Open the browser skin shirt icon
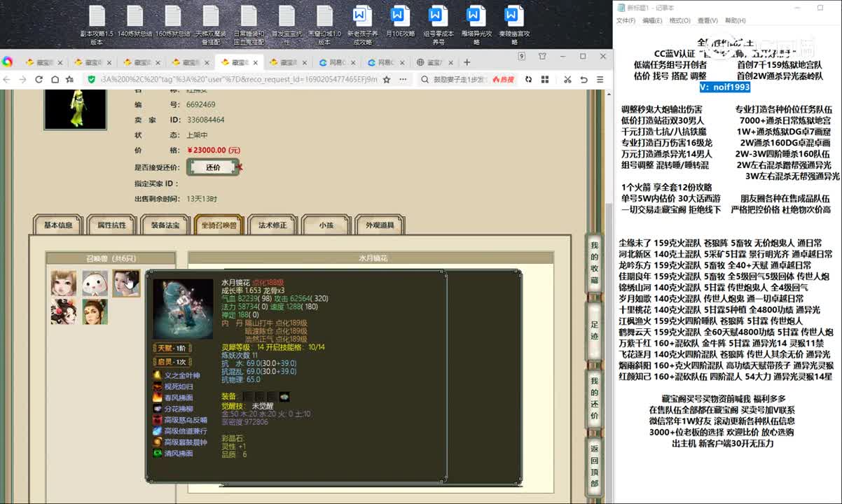842x504 pixels. coord(542,57)
